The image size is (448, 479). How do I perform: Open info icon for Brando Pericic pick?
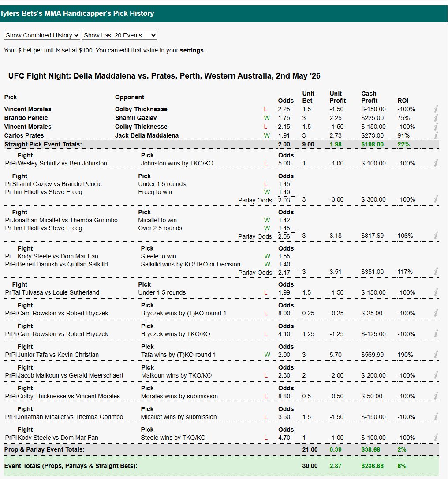tap(436, 118)
